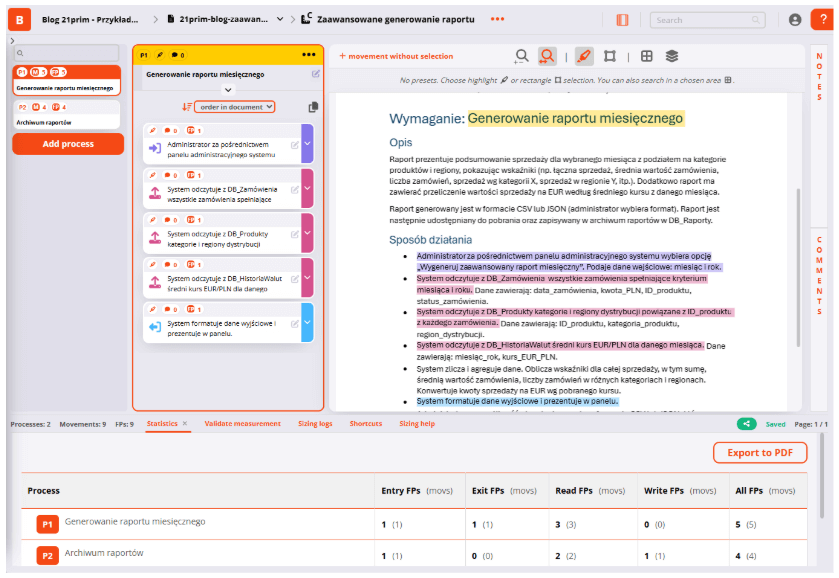Switch to the Validate measurement tab
Viewport: 839px width, 578px height.
(x=242, y=424)
